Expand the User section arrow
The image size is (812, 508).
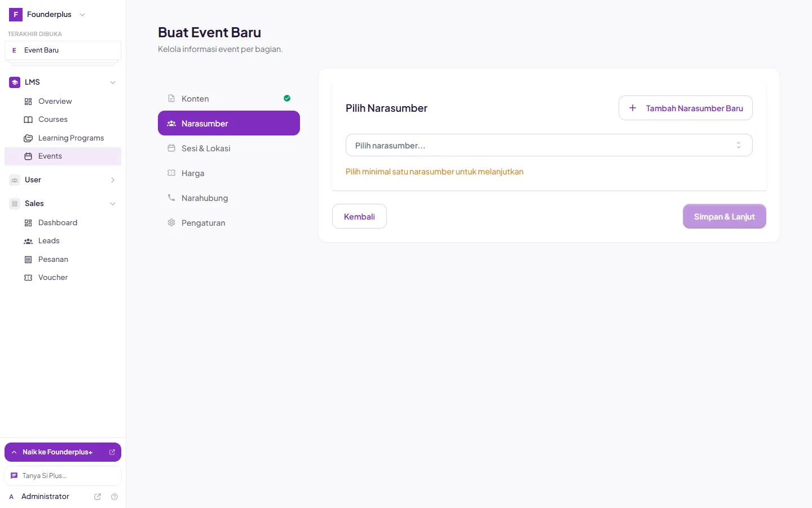pyautogui.click(x=113, y=180)
